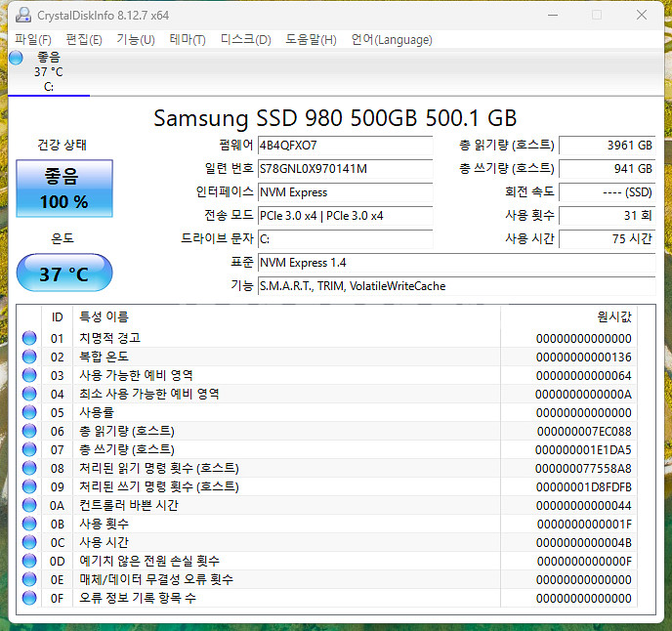Click the features field S.M.A.R.T., TRIM, VolatileWriteCache

pyautogui.click(x=456, y=286)
